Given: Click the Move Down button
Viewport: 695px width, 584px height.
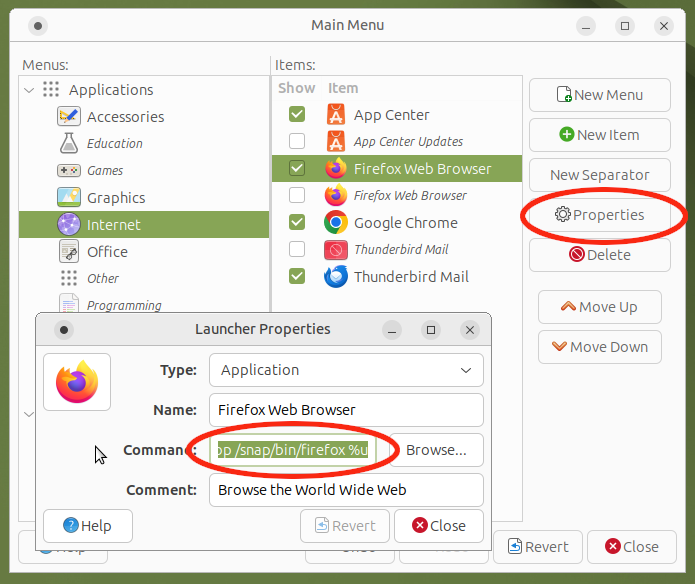Looking at the screenshot, I should tap(599, 347).
